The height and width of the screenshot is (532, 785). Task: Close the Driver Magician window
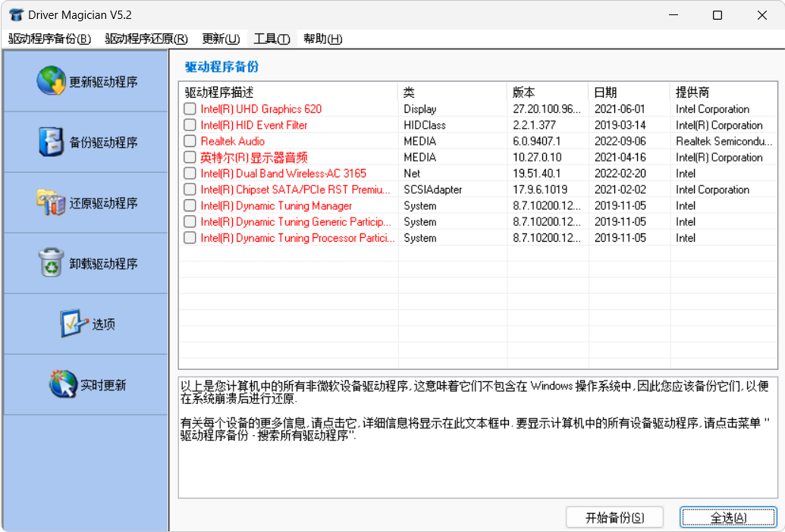[x=762, y=15]
